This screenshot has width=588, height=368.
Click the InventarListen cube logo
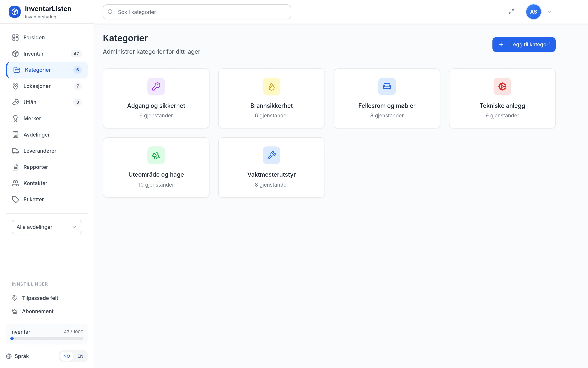[x=15, y=12]
